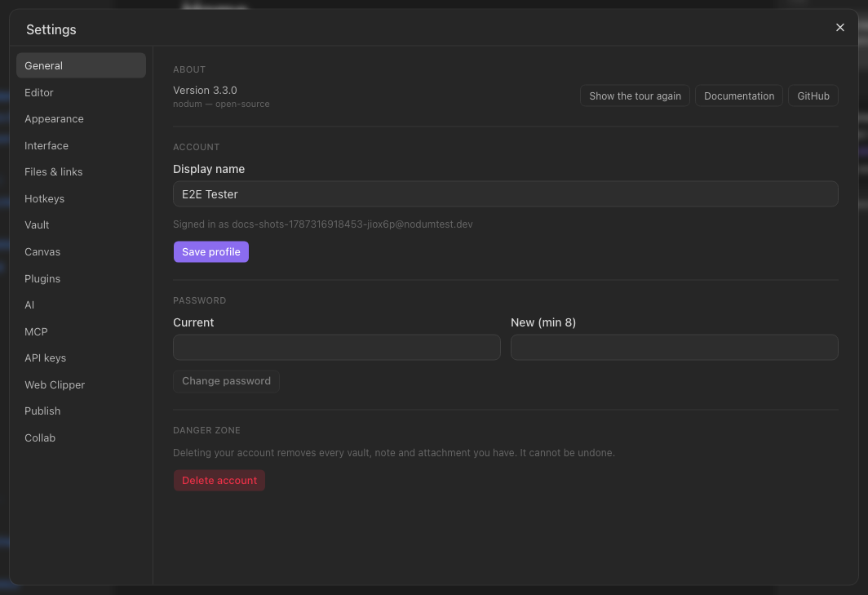Viewport: 868px width, 595px height.
Task: Show the Hotkeys settings
Action: [x=81, y=198]
